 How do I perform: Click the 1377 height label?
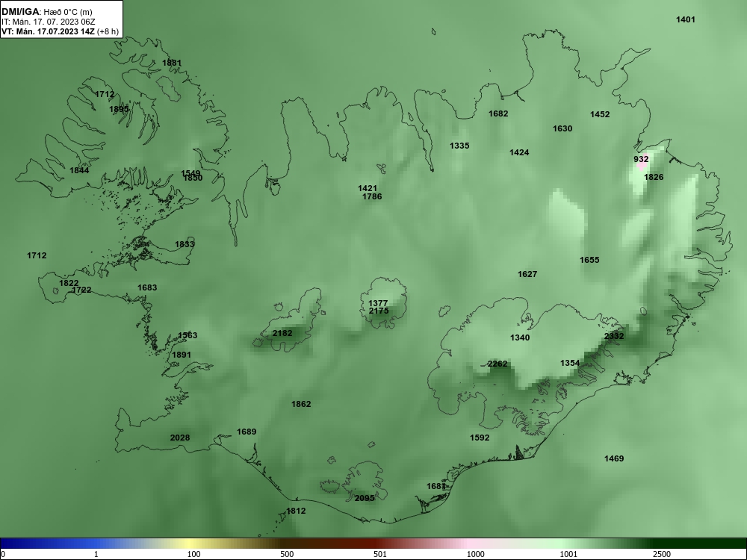(x=378, y=304)
